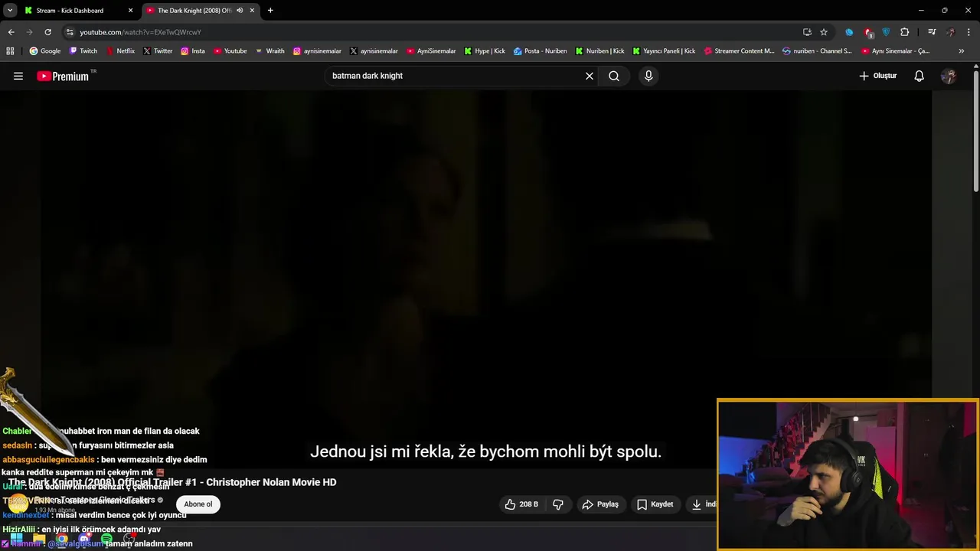Start voice search with the microphone icon
The width and height of the screenshot is (980, 551).
(648, 76)
